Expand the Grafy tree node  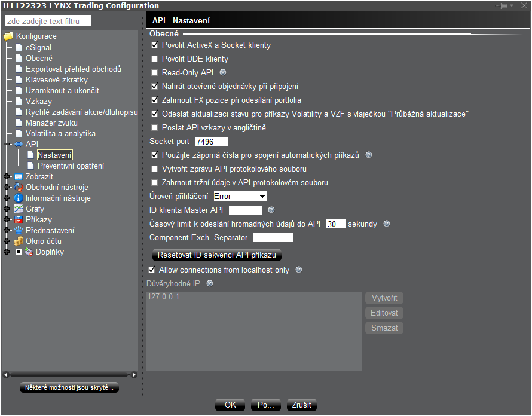point(7,209)
